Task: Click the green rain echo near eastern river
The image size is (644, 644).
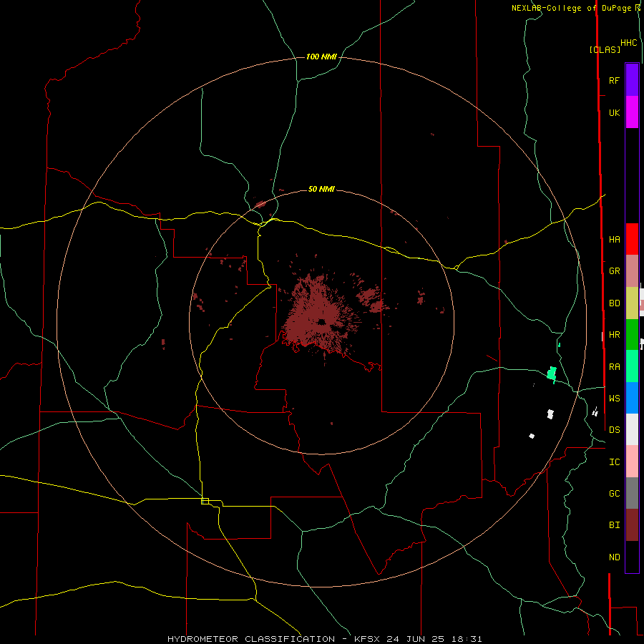Action: (x=552, y=374)
